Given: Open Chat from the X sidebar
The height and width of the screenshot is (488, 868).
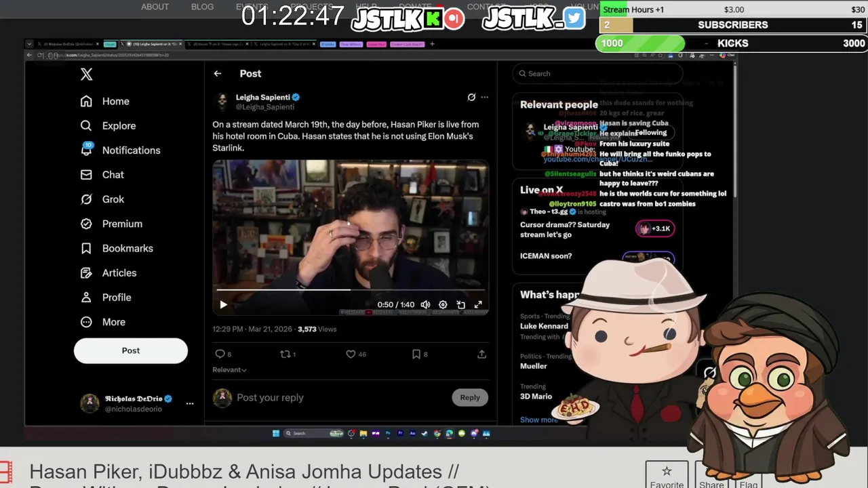Looking at the screenshot, I should pos(102,174).
